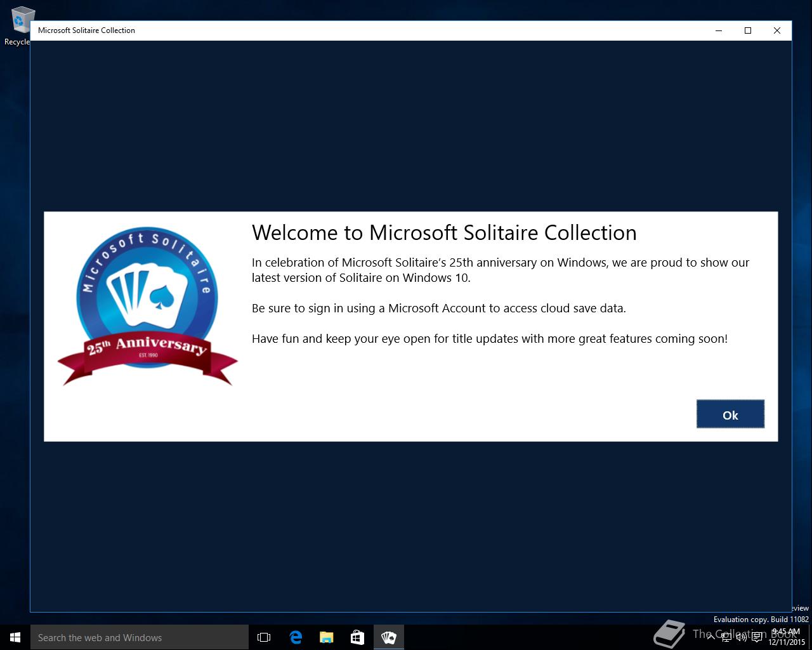
Task: Click the Microsoft Solitaire Collection window title
Action: point(86,30)
